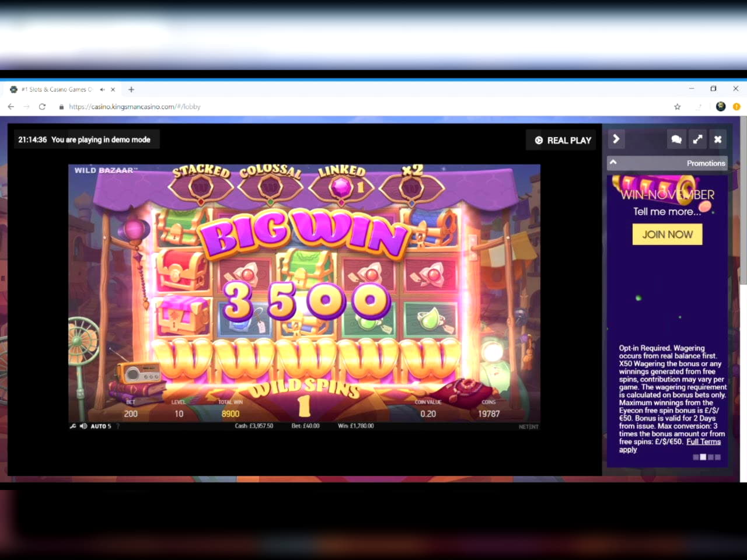Open the AUTO 5 autoplay control
This screenshot has height=560, width=747.
[100, 426]
